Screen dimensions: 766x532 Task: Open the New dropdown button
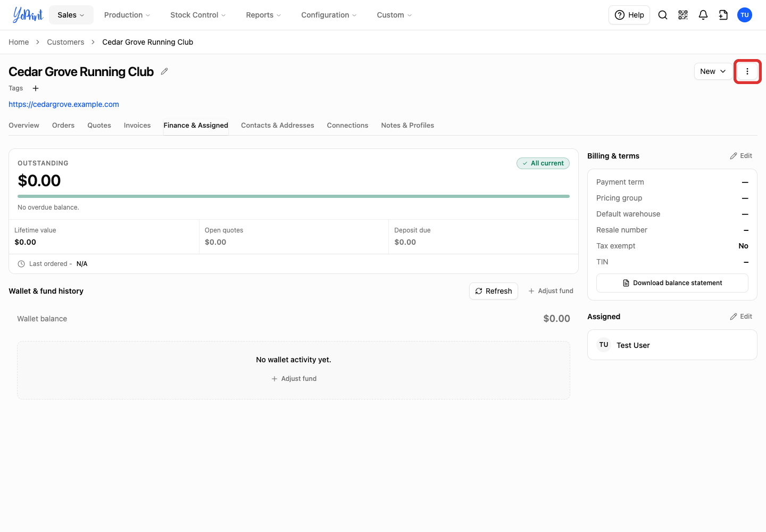[x=713, y=71]
